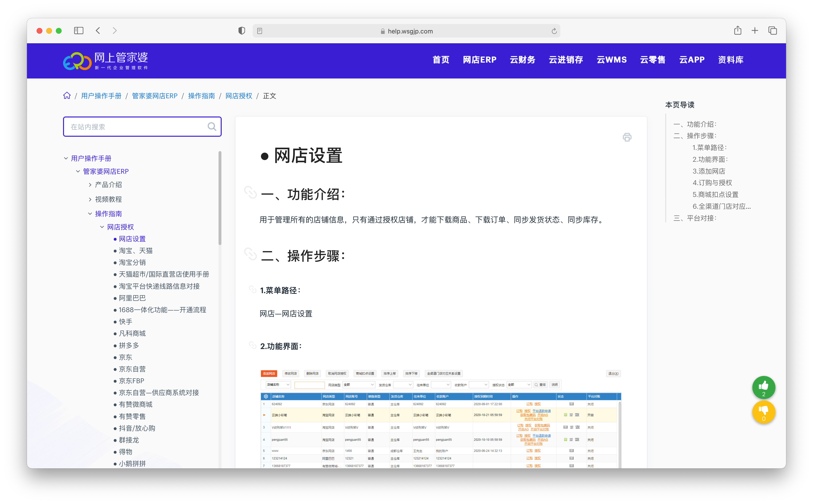The height and width of the screenshot is (504, 813).
Task: Jump to 4.订购与授权 in page guide
Action: coord(712,183)
